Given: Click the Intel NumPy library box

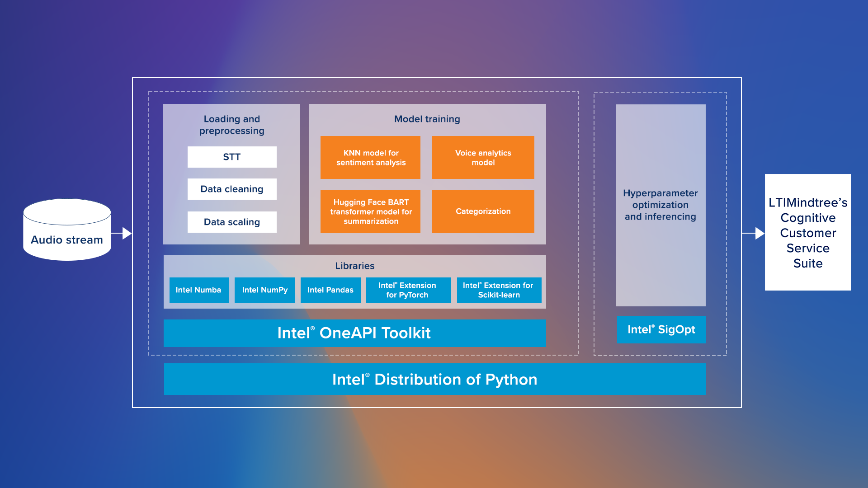Looking at the screenshot, I should click(264, 290).
